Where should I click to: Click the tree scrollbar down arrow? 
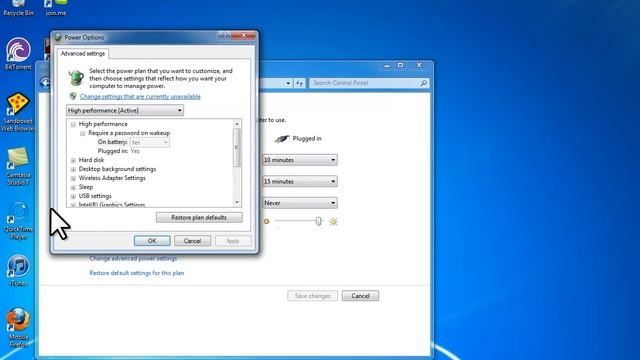(x=237, y=202)
